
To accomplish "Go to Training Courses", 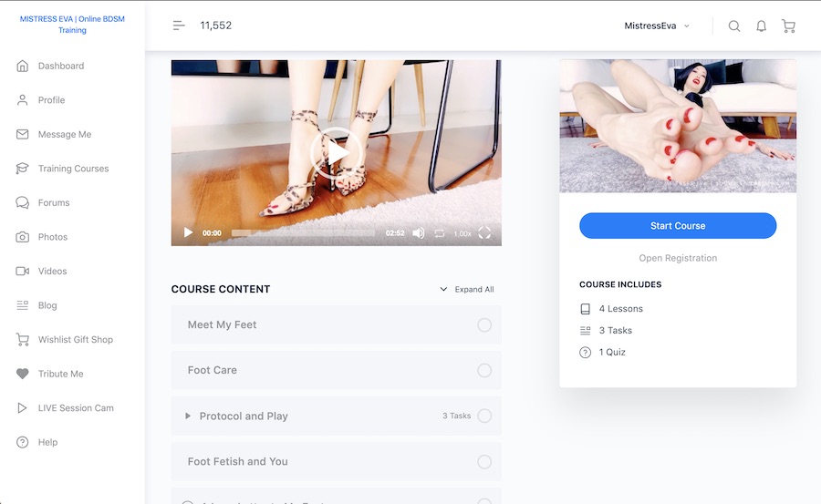I will [73, 169].
